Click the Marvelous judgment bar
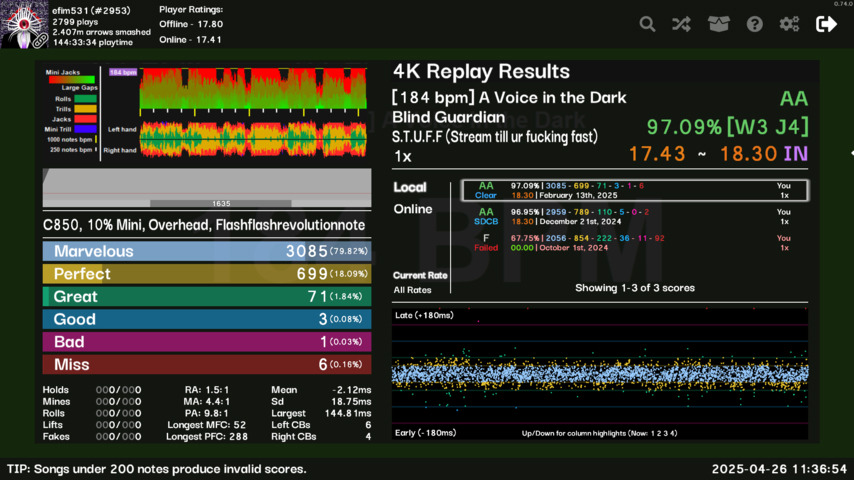The width and height of the screenshot is (854, 480). [206, 251]
